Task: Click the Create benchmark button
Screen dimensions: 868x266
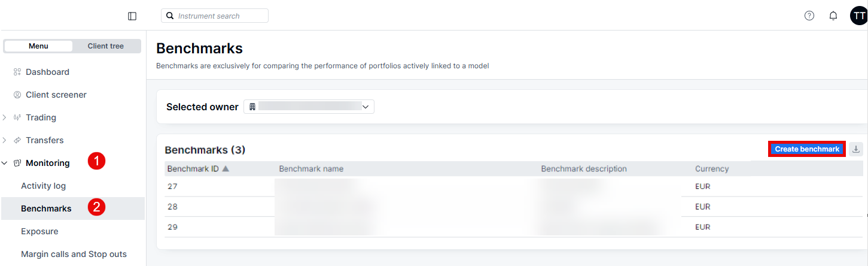Action: coord(806,149)
